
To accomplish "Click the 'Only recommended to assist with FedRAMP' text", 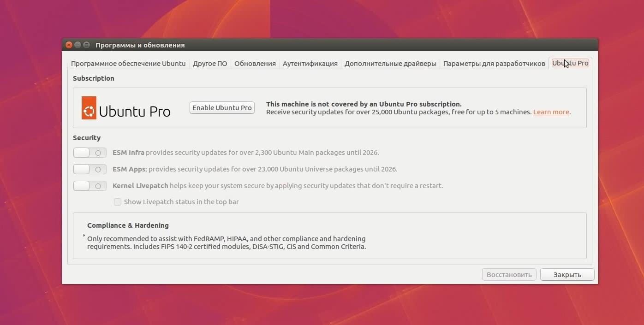I will (227, 242).
